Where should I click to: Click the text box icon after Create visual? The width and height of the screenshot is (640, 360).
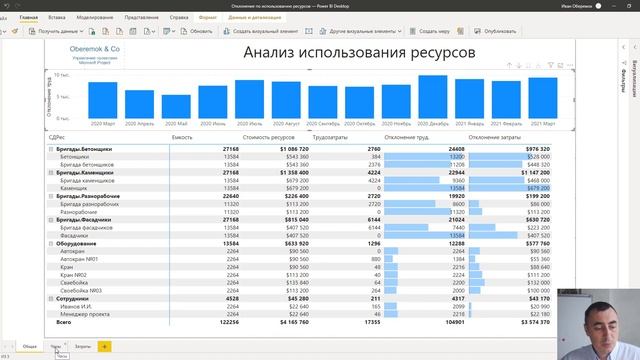(x=309, y=31)
